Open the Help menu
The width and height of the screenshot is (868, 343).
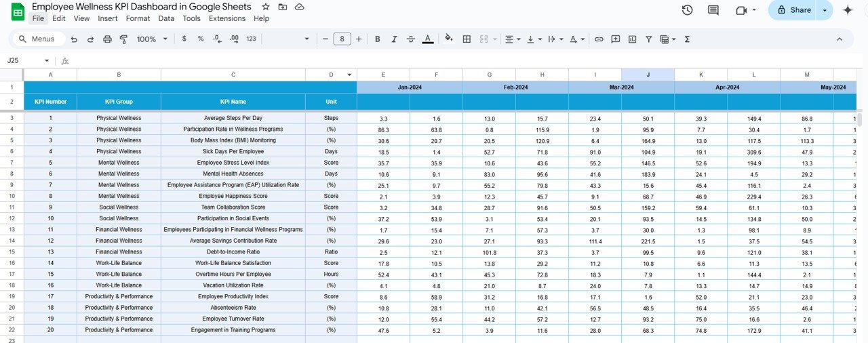pyautogui.click(x=261, y=18)
